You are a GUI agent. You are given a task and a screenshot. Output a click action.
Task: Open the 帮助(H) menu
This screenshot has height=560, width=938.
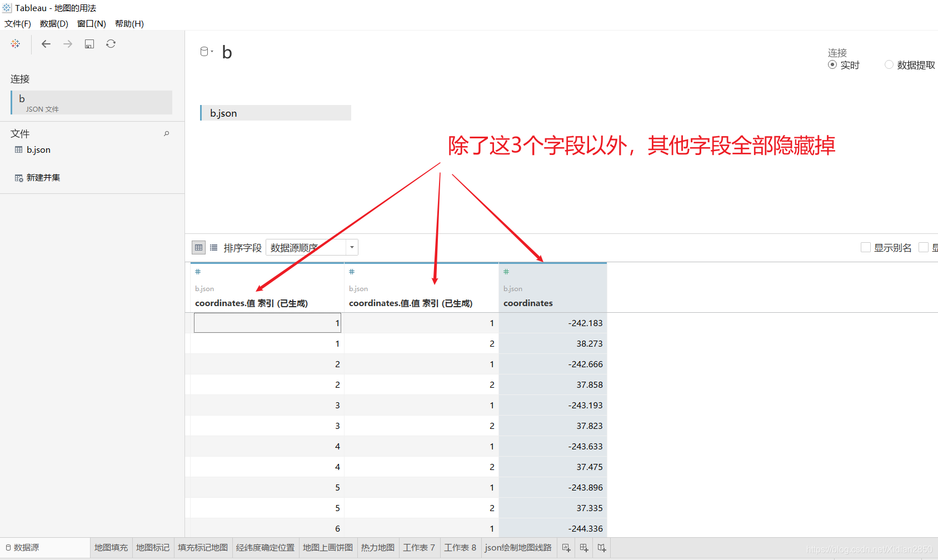click(x=129, y=23)
